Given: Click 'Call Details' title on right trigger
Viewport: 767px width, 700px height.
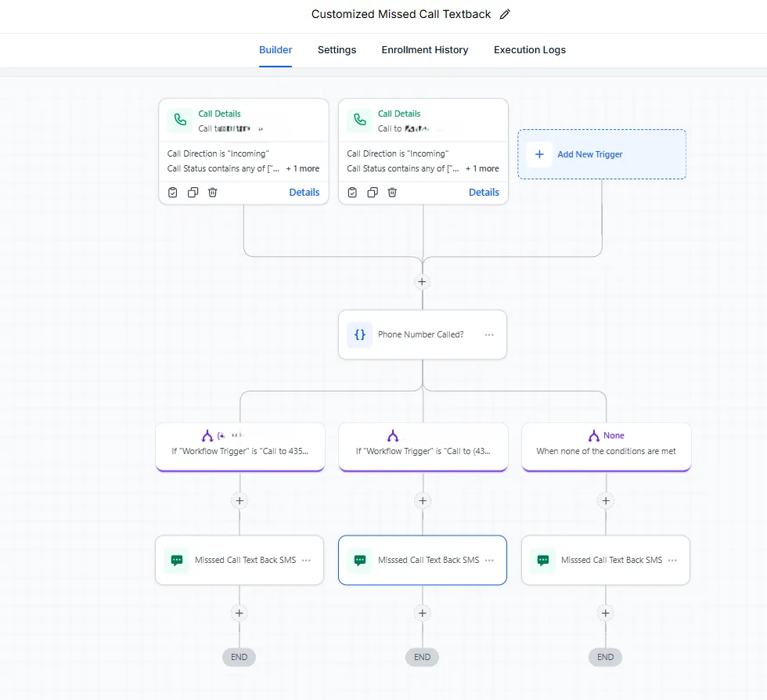Looking at the screenshot, I should 398,114.
